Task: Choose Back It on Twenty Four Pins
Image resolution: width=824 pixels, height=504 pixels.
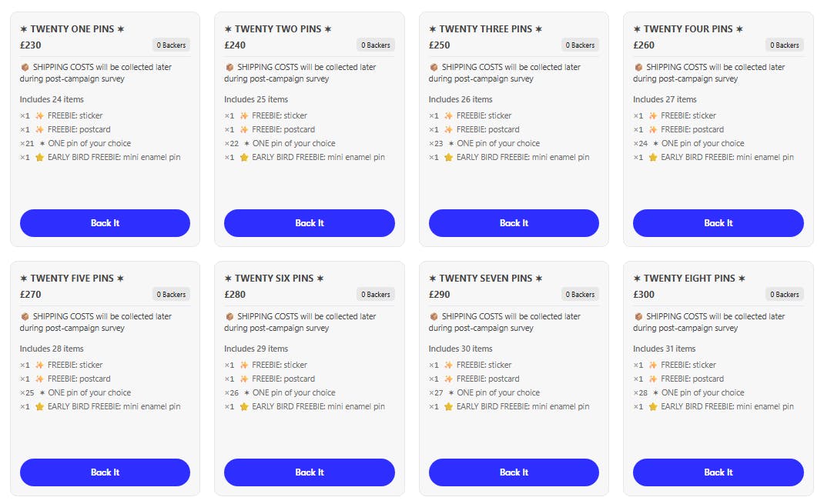Action: coord(718,223)
